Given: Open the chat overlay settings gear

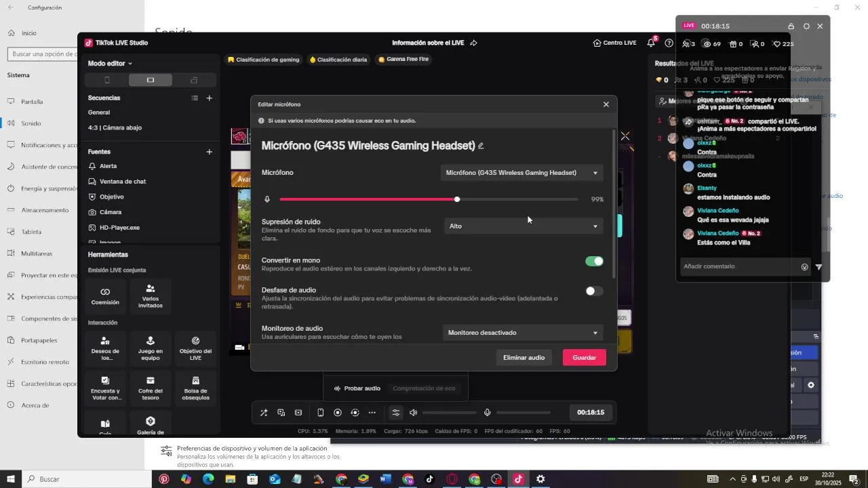Looking at the screenshot, I should (806, 26).
